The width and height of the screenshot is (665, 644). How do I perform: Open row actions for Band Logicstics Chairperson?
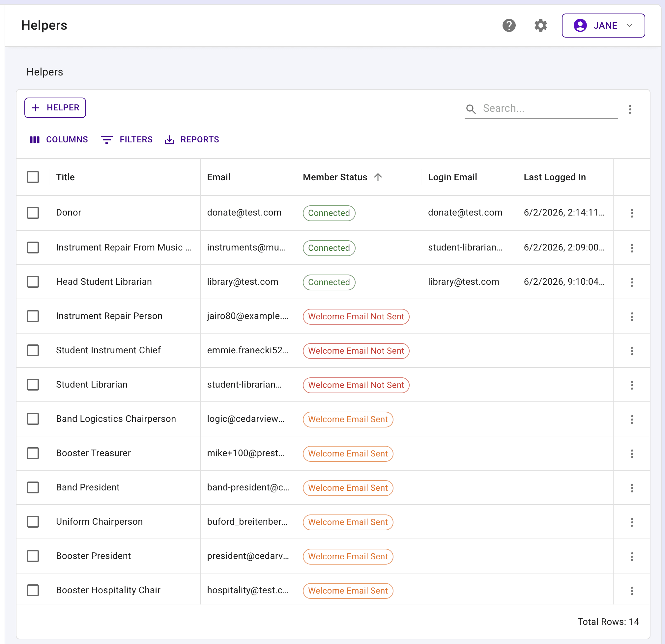(x=632, y=419)
